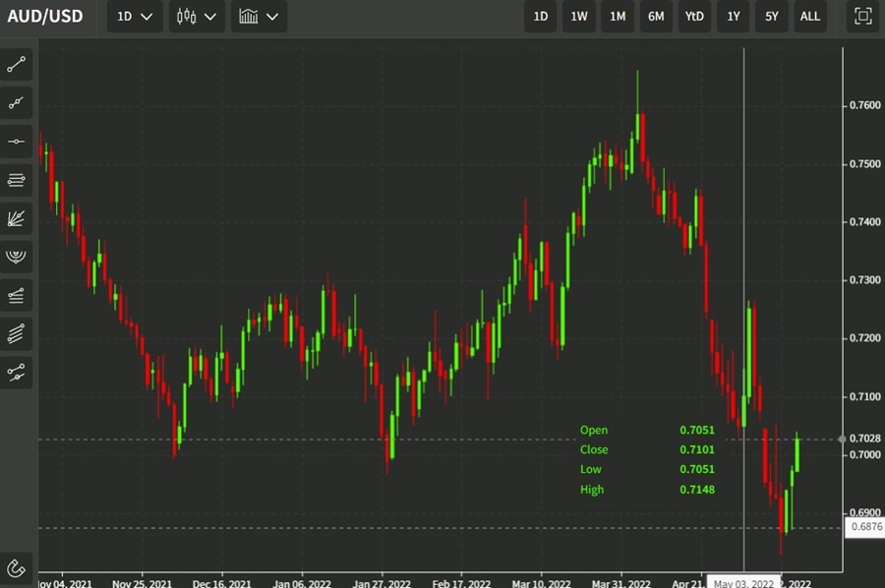Click the Dec 16, 2021 axis date
Viewport: 885px width, 588px height.
pyautogui.click(x=221, y=583)
